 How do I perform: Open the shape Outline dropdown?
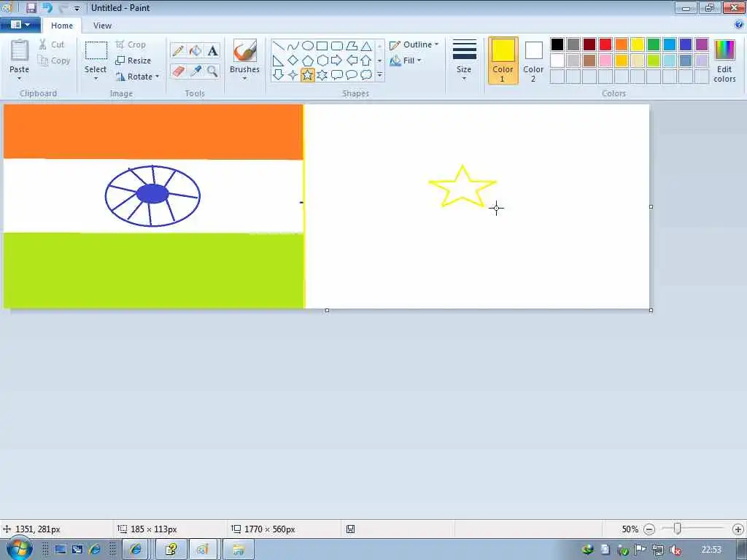click(x=414, y=44)
